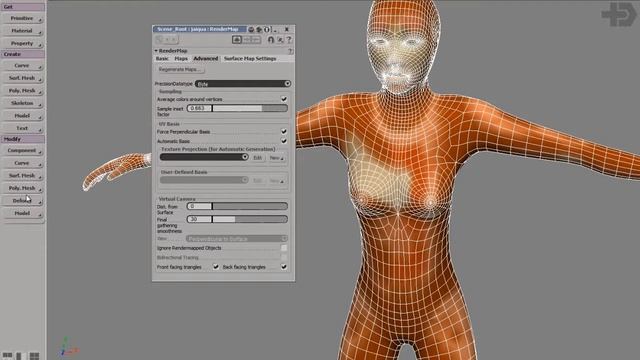640x360 pixels.
Task: Click the lock icon in RenderMap toolbar
Action: point(271,40)
